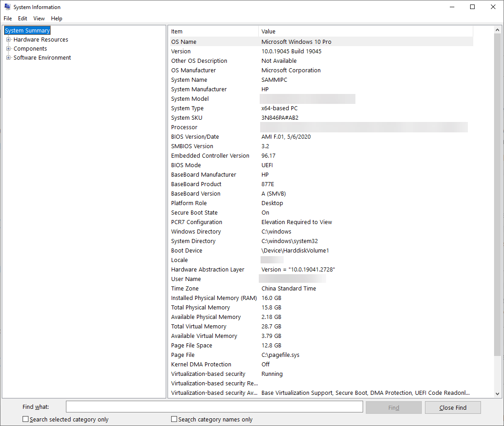Select the Software Environment tree item
504x426 pixels.
42,57
